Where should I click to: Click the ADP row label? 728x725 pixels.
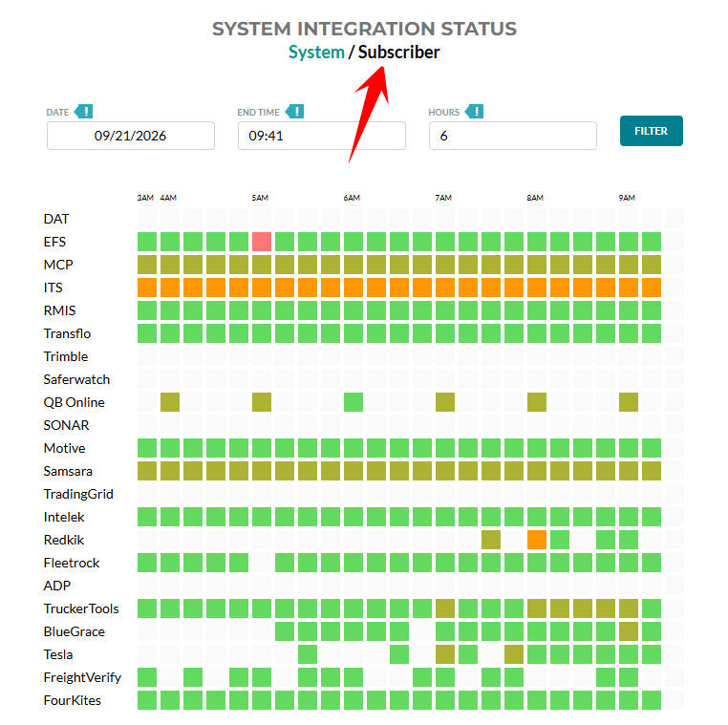pos(57,586)
